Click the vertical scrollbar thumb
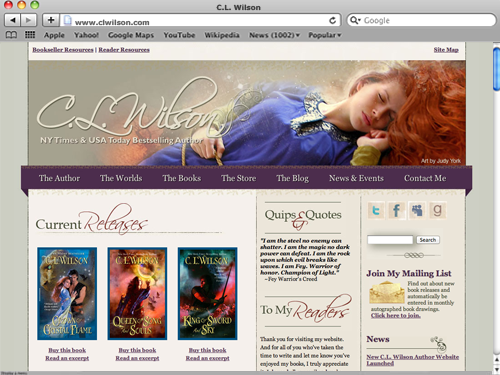 [x=496, y=69]
